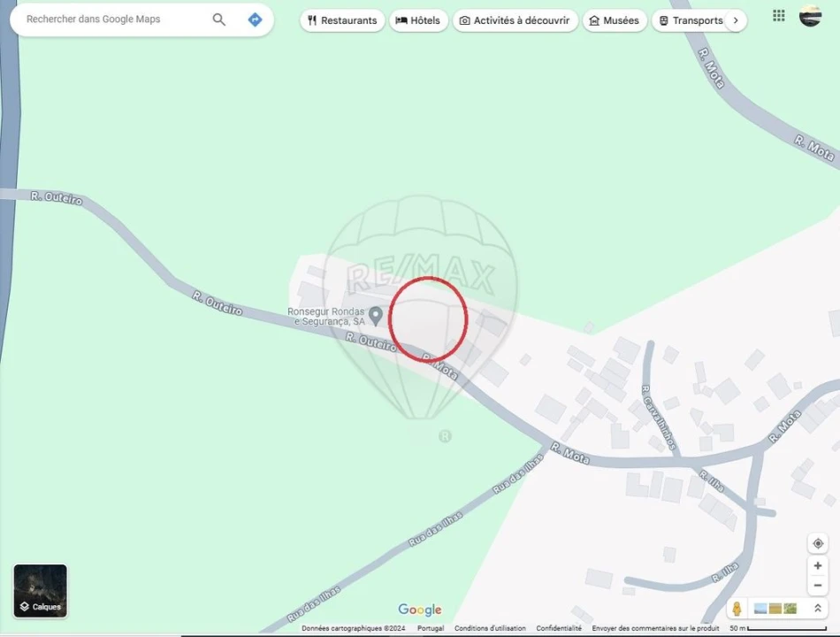Toggle the Calques layers view

coord(41,591)
